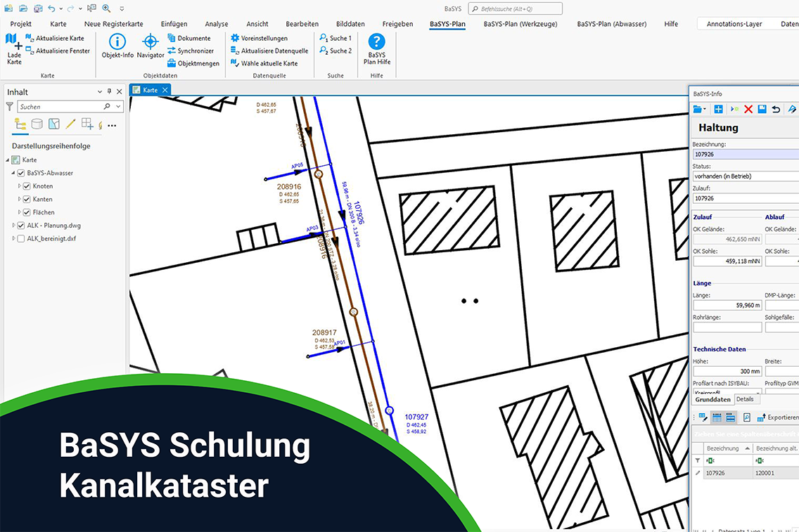Enable the ALK_bereinigt.dxf layer checkbox
The height and width of the screenshot is (532, 799).
(x=20, y=239)
